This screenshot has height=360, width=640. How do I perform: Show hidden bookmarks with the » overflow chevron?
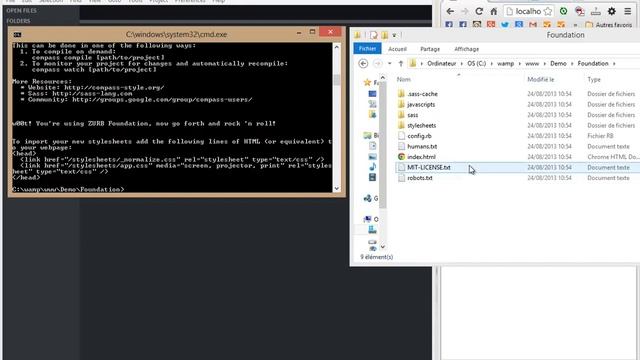pos(576,25)
